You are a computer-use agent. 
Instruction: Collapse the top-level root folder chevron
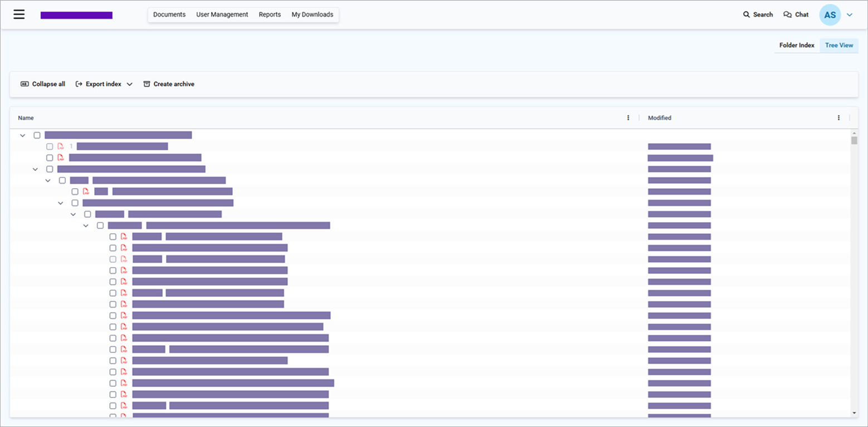[23, 135]
